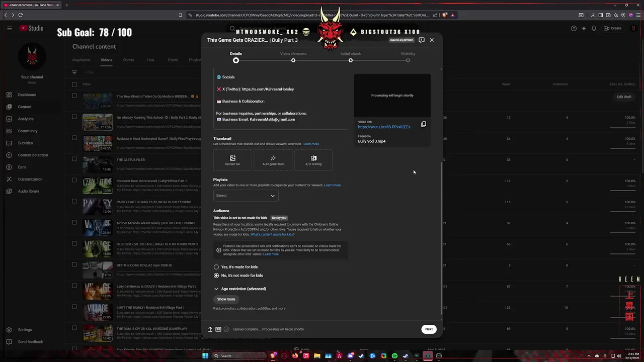The image size is (644, 362).
Task: Open 'What's content made for kids?' link
Action: pos(272,234)
